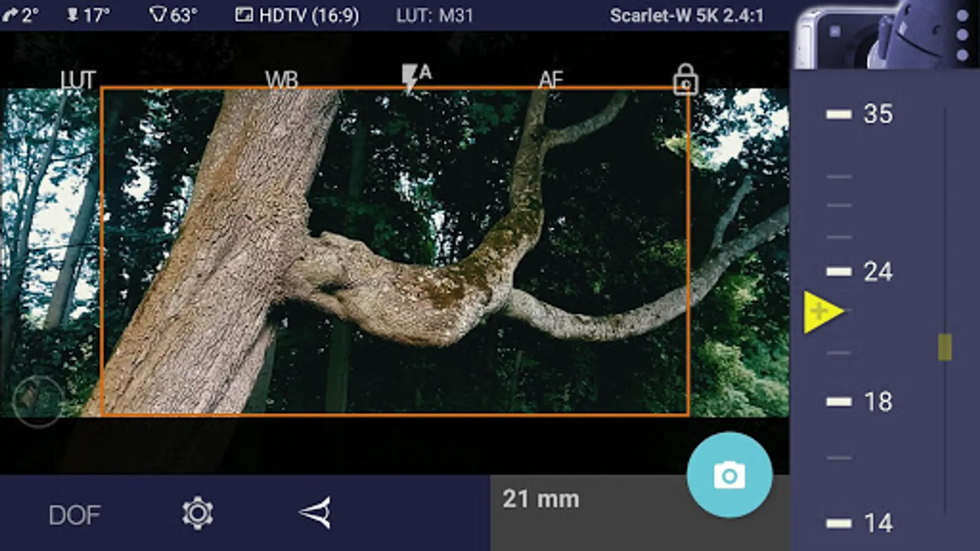Open the DOF calculator
This screenshot has height=551, width=980.
[74, 515]
